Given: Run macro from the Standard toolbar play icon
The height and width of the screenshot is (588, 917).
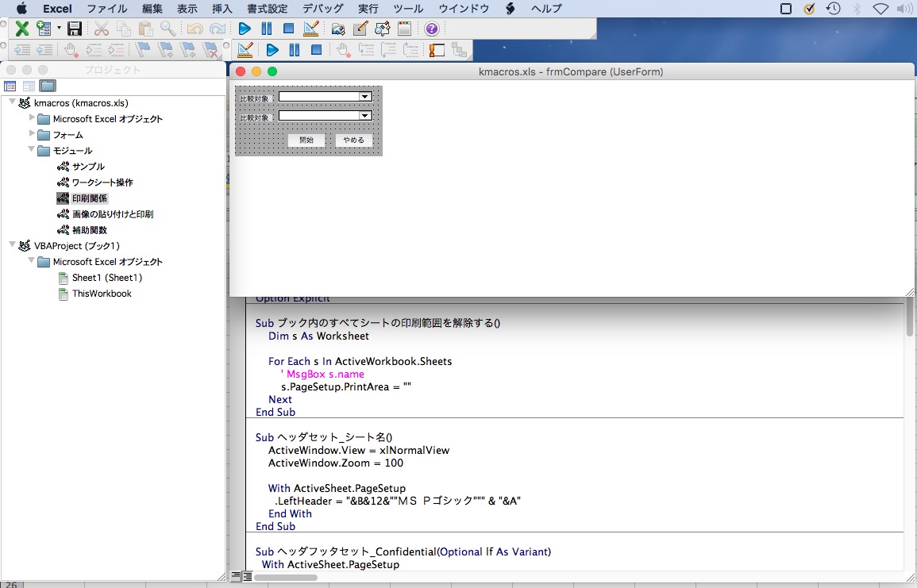Looking at the screenshot, I should point(245,29).
